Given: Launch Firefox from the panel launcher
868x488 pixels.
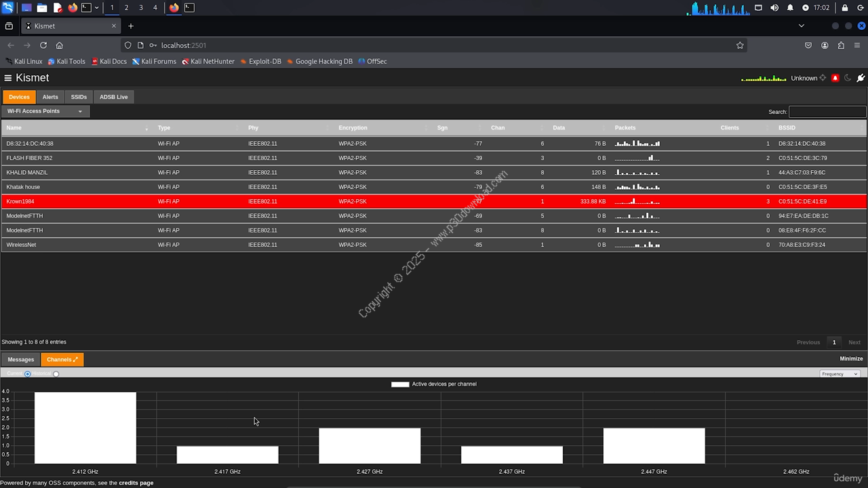Looking at the screenshot, I should click(73, 7).
